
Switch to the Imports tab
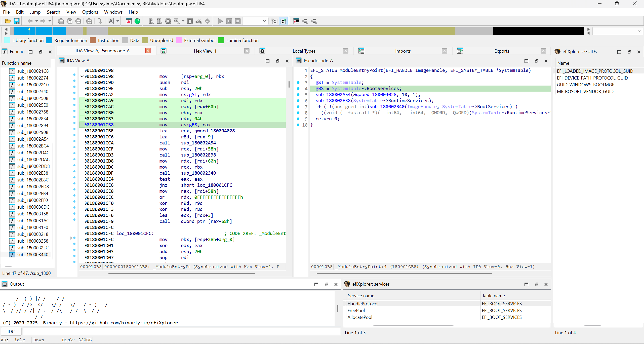pyautogui.click(x=403, y=51)
